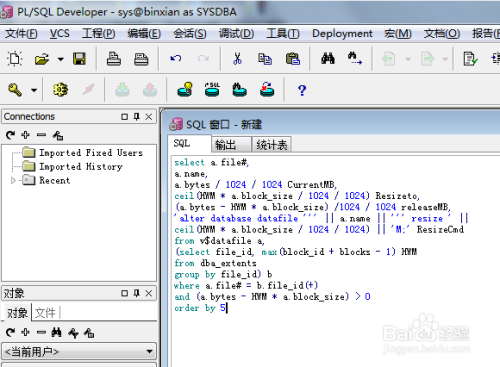The image size is (500, 367).
Task: Copy selection with the Copy icon
Action: tap(265, 59)
